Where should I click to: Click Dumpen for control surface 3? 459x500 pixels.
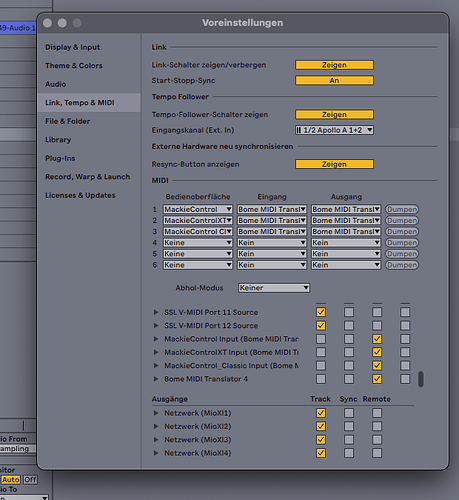[402, 232]
